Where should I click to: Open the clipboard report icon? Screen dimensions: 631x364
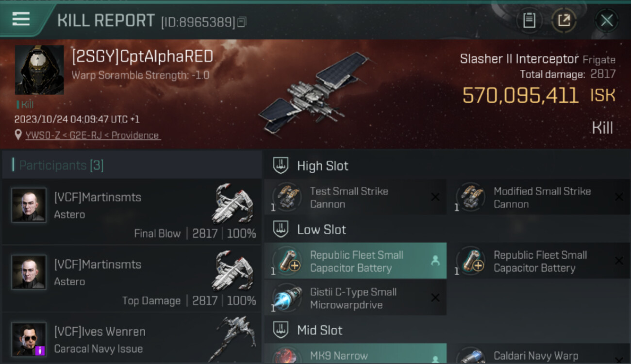[529, 20]
